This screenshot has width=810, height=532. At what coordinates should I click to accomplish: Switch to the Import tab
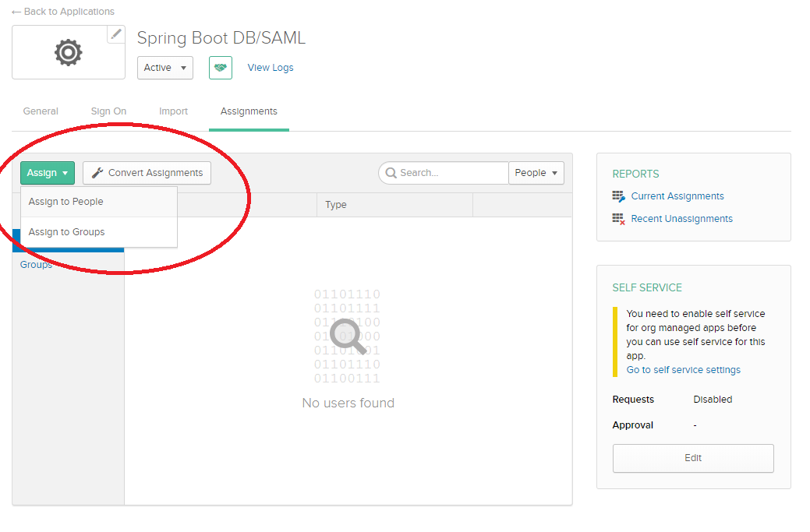coord(173,111)
